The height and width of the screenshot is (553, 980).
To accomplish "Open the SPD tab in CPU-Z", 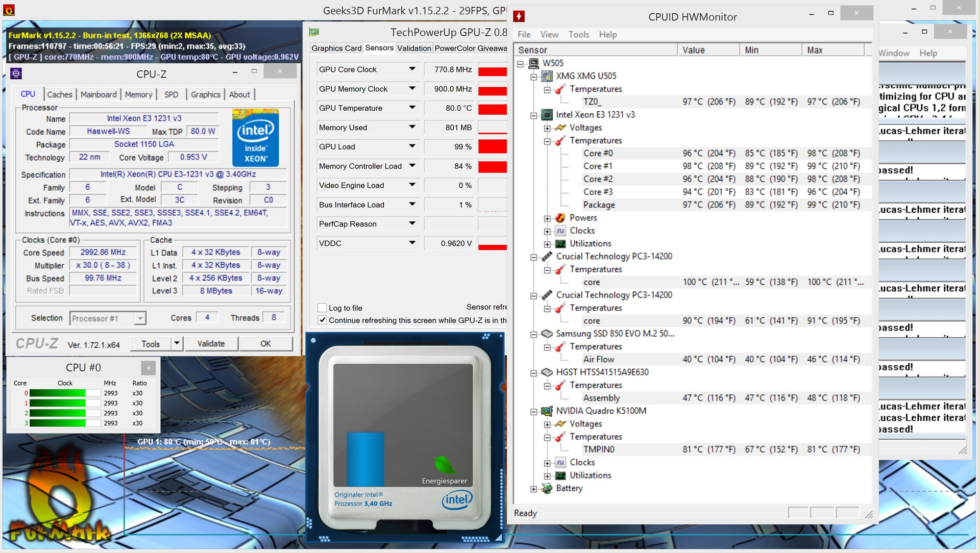I will click(x=171, y=94).
